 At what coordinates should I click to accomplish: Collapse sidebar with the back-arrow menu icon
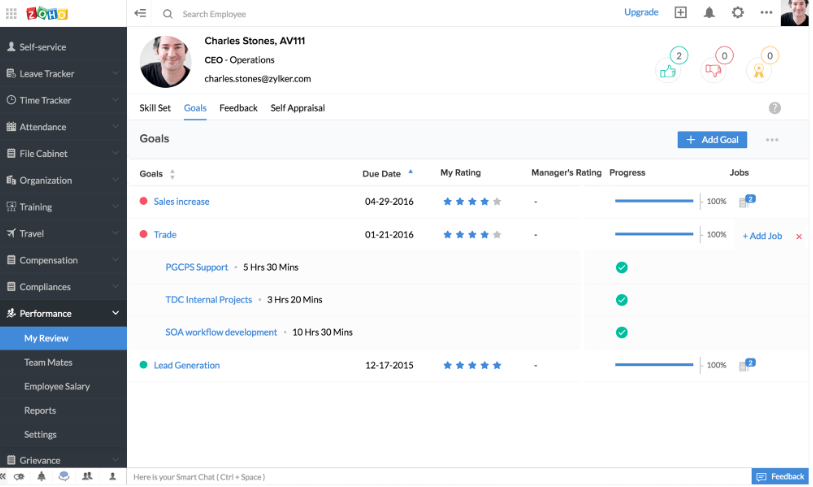click(x=140, y=13)
